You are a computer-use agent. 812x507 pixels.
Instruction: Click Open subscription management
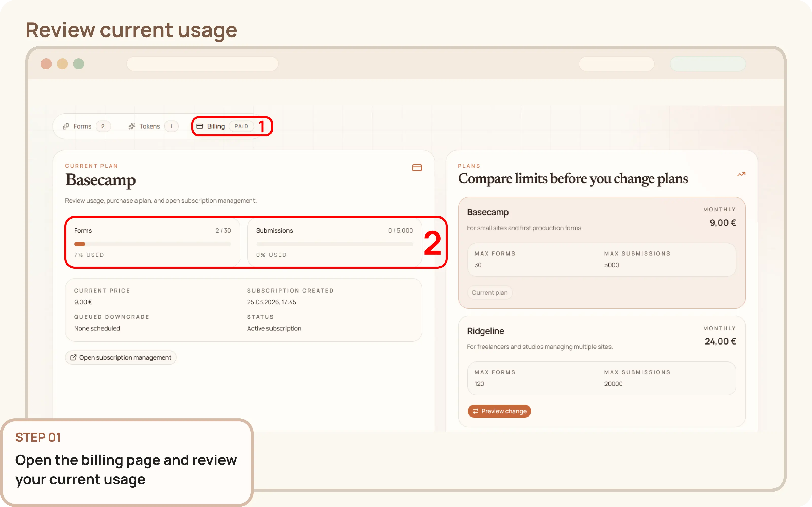(x=121, y=357)
